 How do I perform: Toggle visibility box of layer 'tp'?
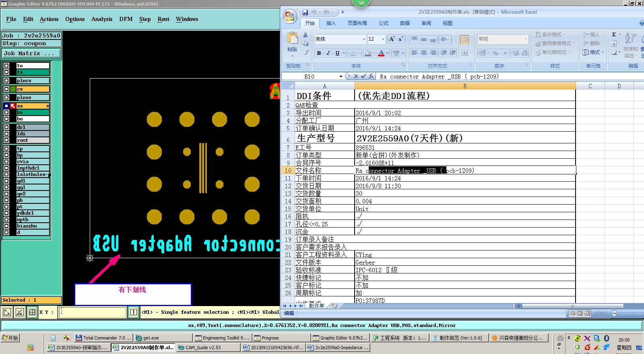click(6, 149)
